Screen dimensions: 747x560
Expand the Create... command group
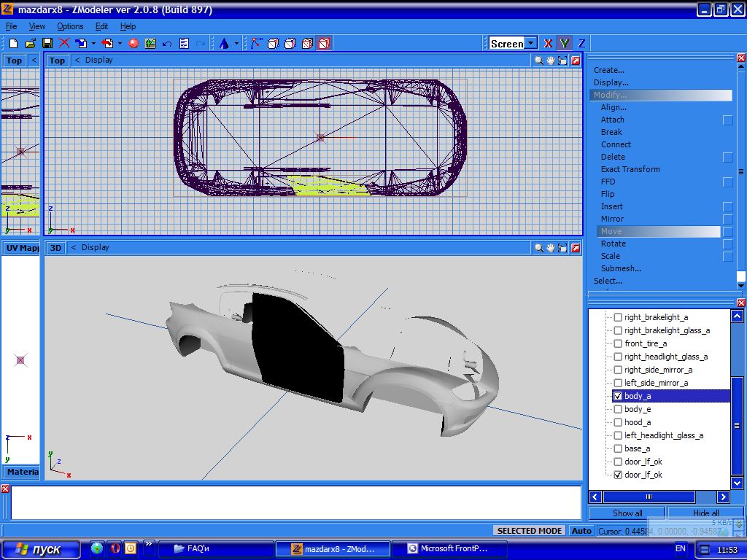tap(609, 70)
